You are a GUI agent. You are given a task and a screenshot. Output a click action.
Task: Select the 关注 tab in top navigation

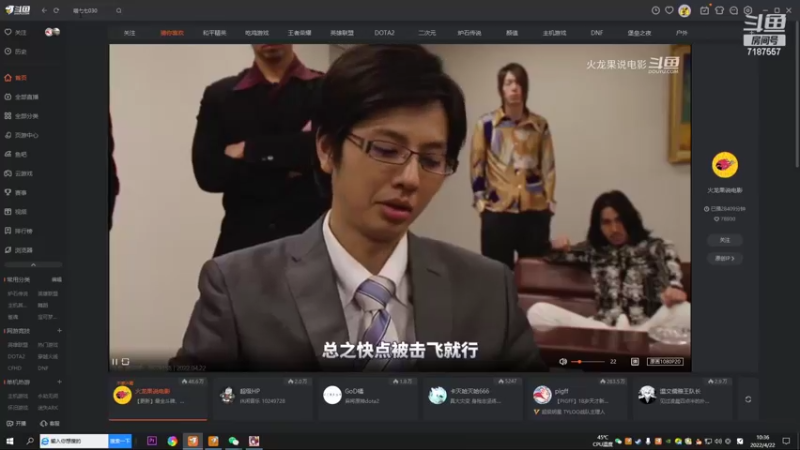[130, 33]
